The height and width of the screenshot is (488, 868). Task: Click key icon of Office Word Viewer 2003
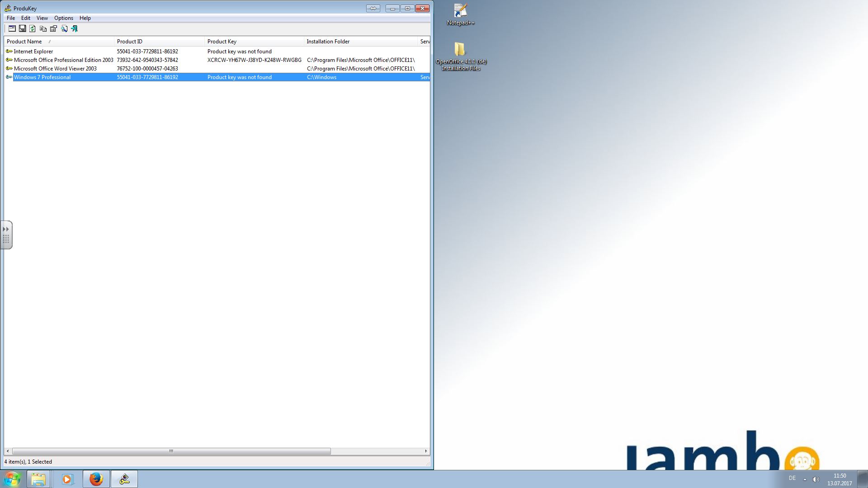pos(9,68)
